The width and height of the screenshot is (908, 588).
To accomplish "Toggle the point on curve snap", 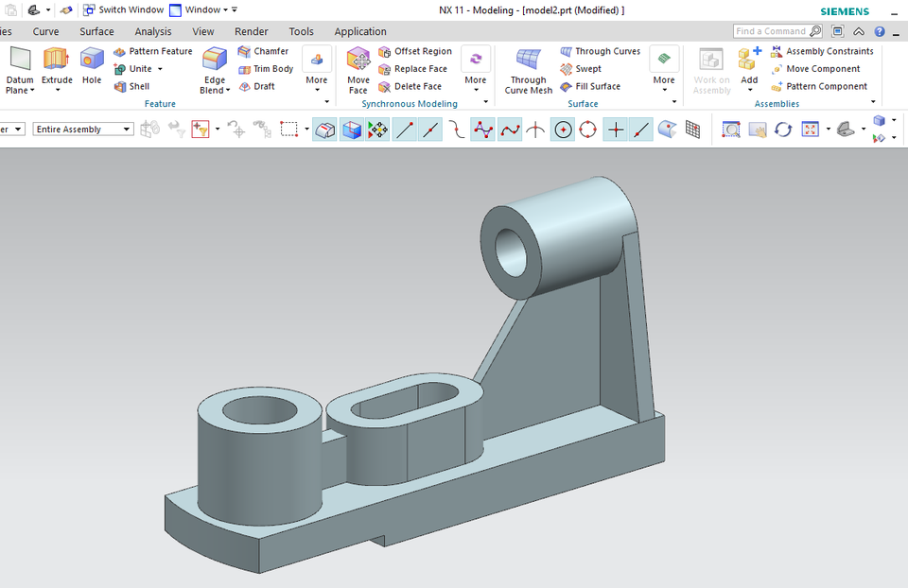I will [x=641, y=129].
